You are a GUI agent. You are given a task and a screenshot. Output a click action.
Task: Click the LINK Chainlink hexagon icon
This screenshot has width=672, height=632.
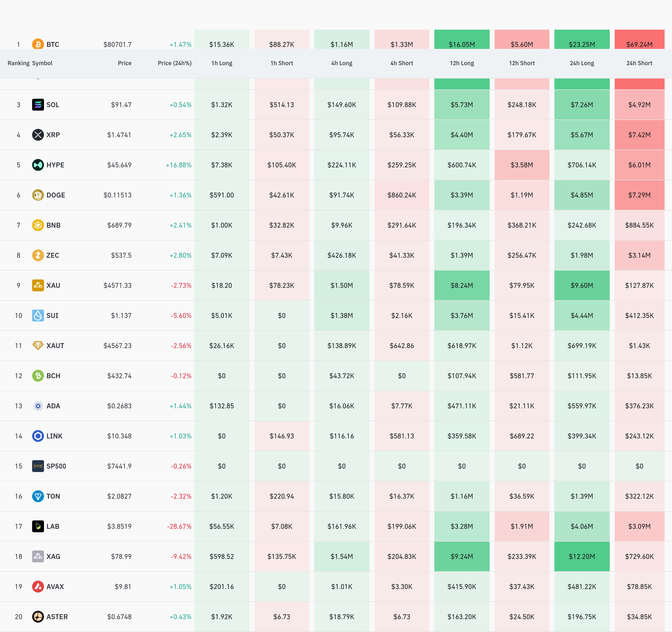click(38, 436)
